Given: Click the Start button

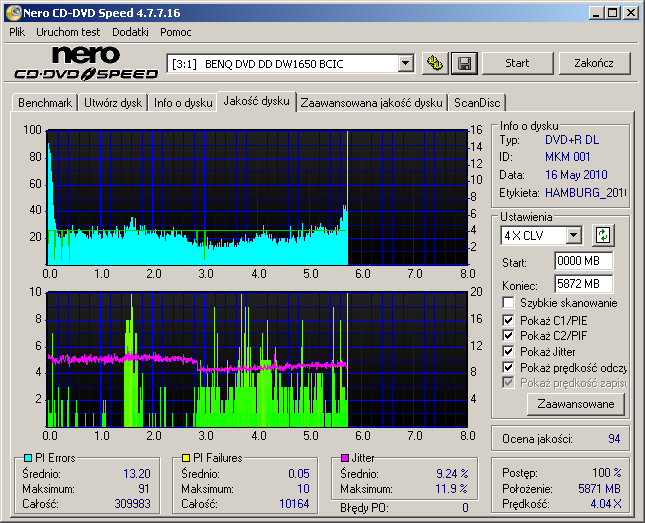Looking at the screenshot, I should pyautogui.click(x=517, y=63).
